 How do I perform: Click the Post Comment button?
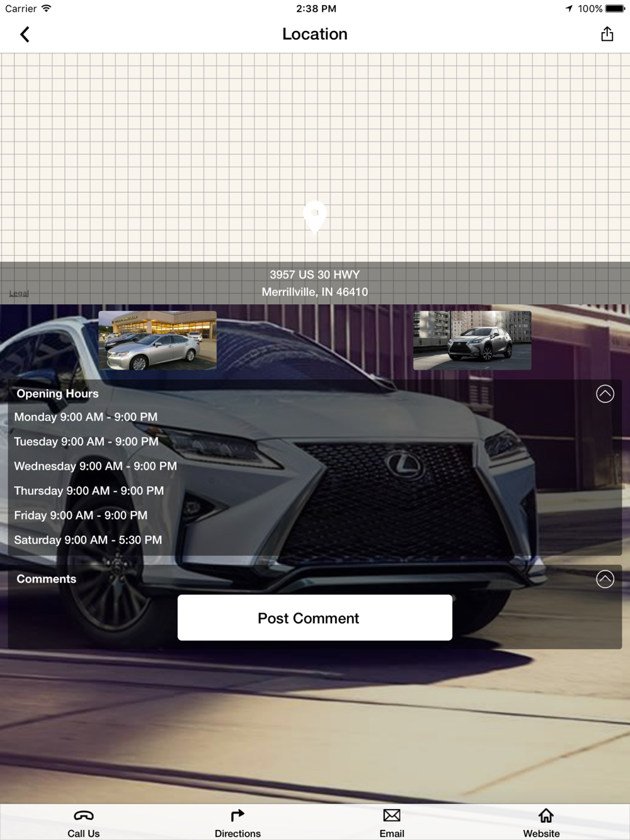click(315, 618)
